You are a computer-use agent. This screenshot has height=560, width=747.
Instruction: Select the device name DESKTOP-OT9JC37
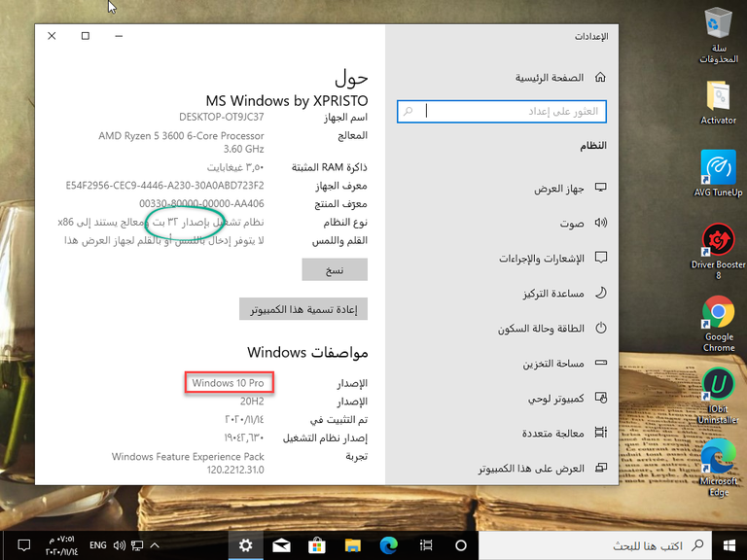[x=222, y=117]
